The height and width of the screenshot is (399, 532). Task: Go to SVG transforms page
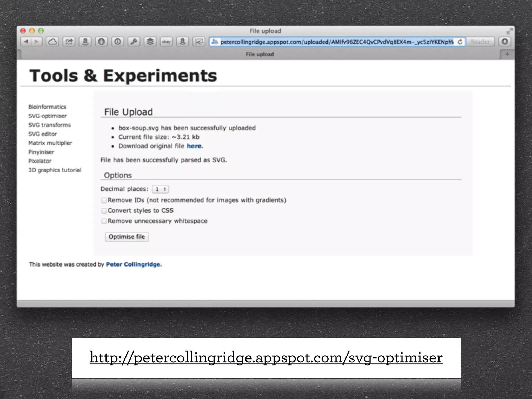(49, 125)
